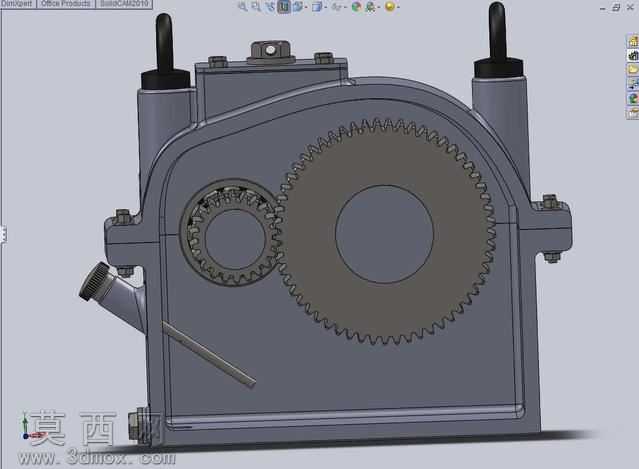The image size is (639, 469).
Task: Open the View Palette task pane icon
Action: [633, 84]
